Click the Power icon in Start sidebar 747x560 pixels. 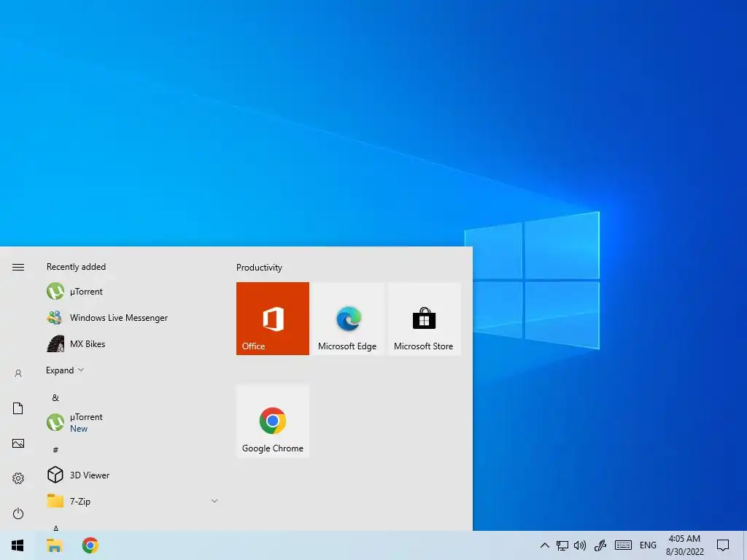[x=18, y=513]
